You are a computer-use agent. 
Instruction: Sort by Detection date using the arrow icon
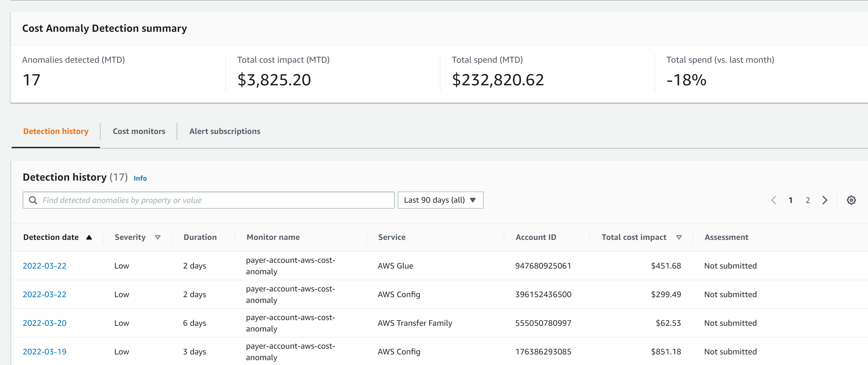[x=89, y=237]
